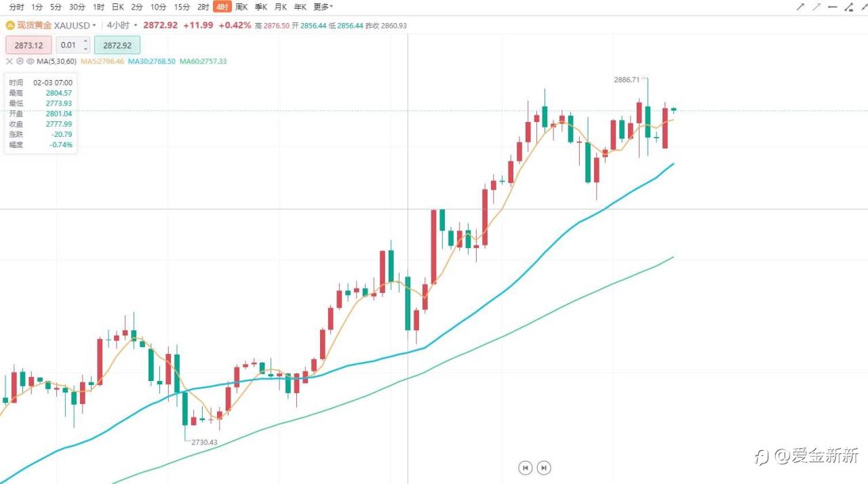Jump to the first chart bar

point(525,467)
